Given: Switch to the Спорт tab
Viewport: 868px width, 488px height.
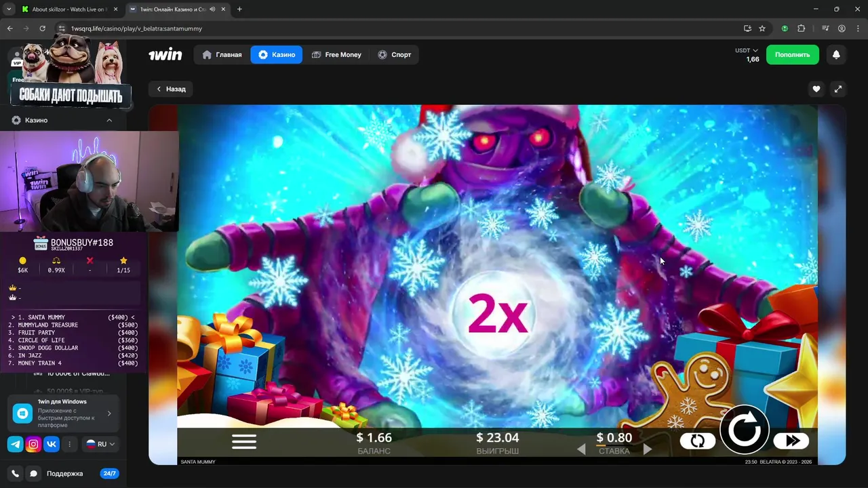Looking at the screenshot, I should coord(395,55).
